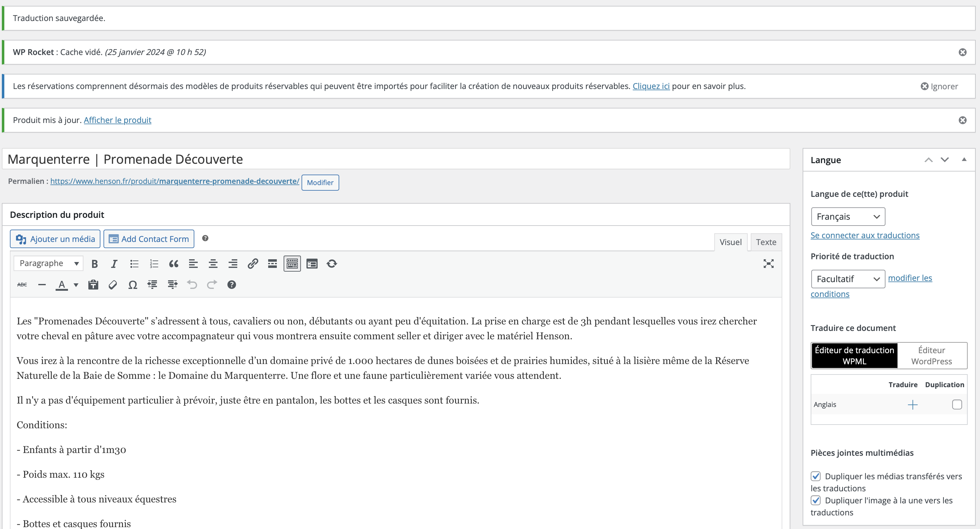Click the refresh arrows toolbar icon
980x529 pixels.
[332, 264]
